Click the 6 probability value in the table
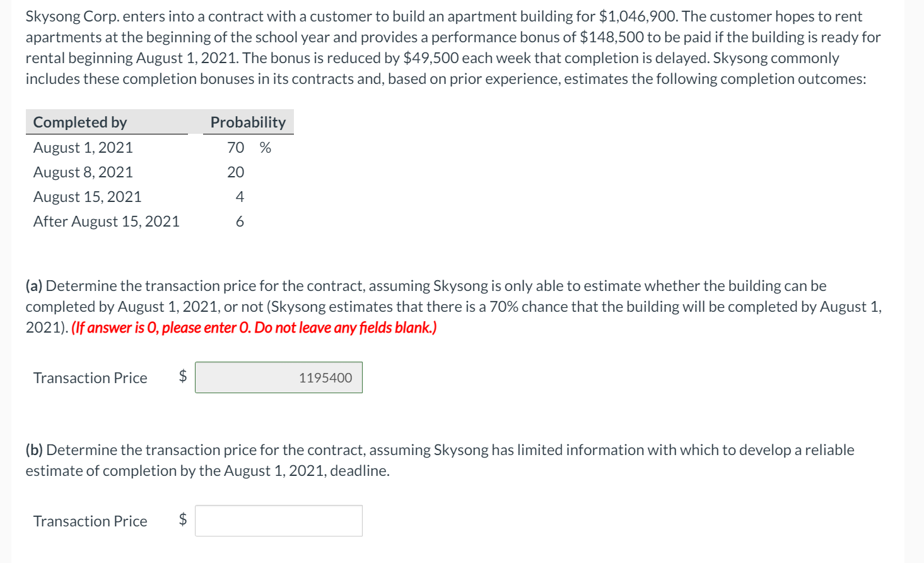Viewport: 924px width, 563px height. point(240,222)
